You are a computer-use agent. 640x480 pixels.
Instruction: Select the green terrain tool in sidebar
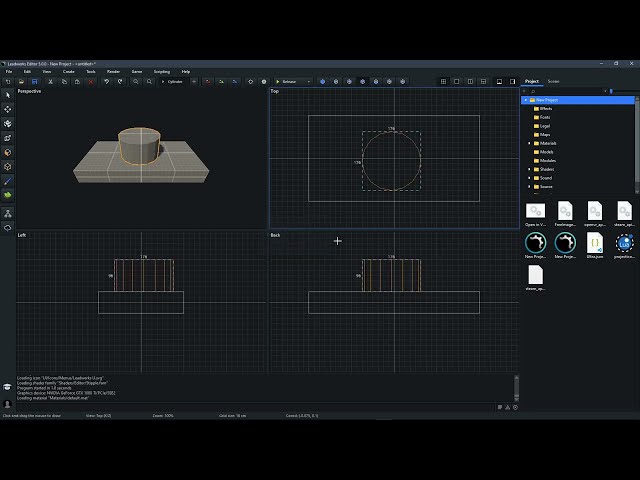pos(8,195)
